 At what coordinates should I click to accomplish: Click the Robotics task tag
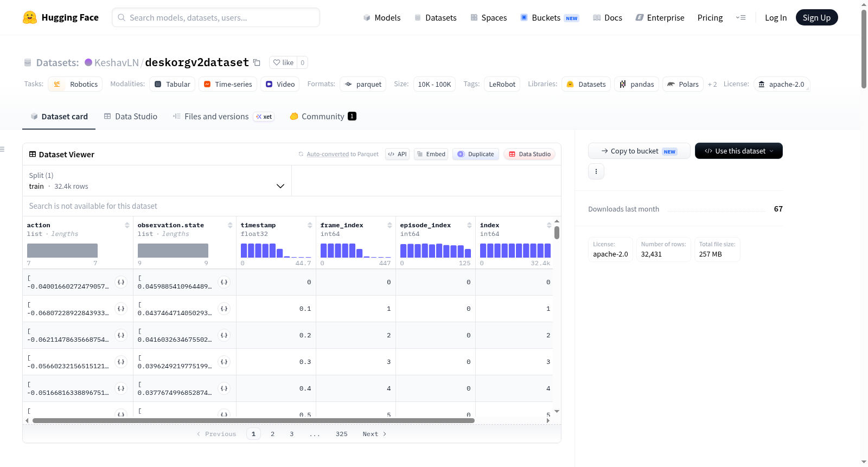coord(75,84)
